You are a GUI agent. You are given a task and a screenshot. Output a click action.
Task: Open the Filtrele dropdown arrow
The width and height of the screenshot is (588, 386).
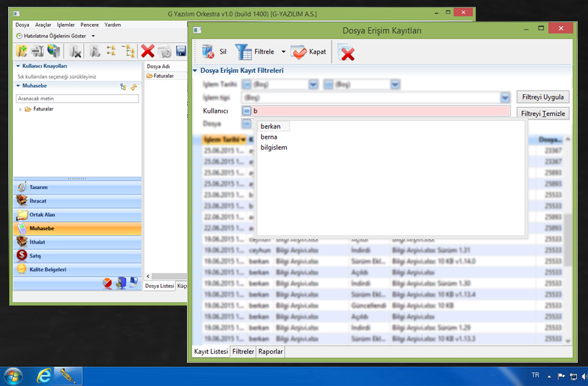pyautogui.click(x=283, y=52)
